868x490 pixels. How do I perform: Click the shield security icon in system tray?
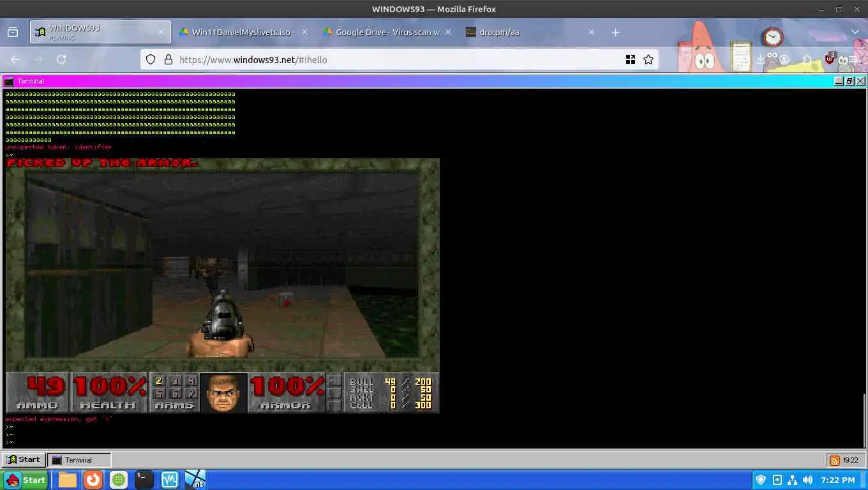[x=761, y=480]
